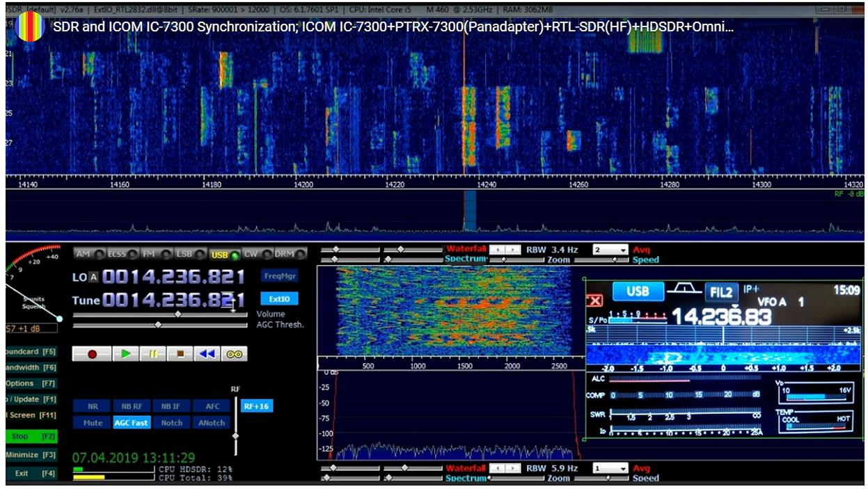The image size is (868, 489).
Task: Tap USB mode on IC-7300 display
Action: pyautogui.click(x=638, y=291)
